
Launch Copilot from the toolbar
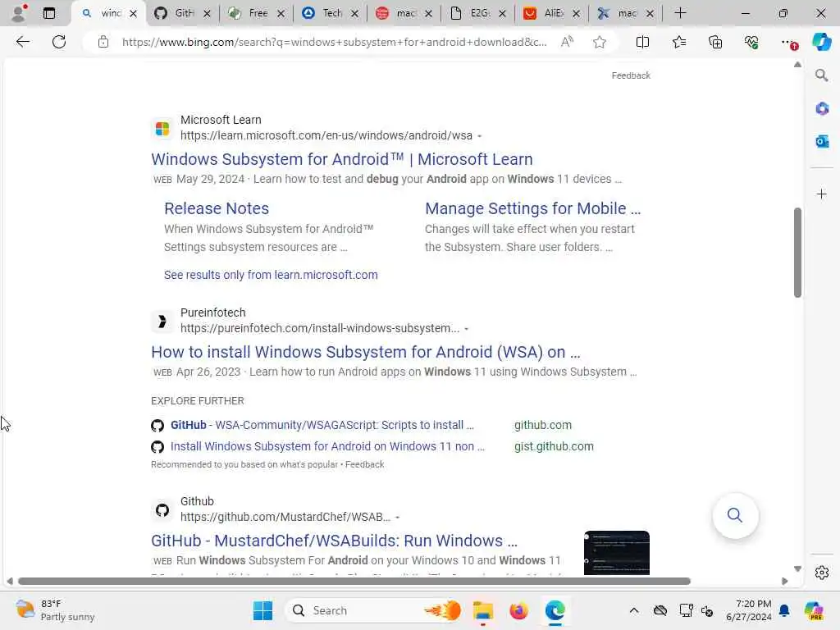(821, 42)
